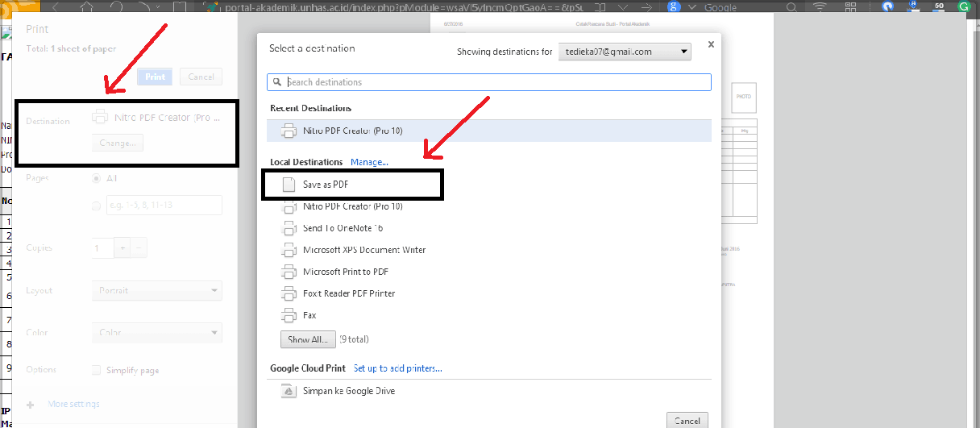Click the "Google Cloud Print" heading
This screenshot has height=428, width=980.
point(308,368)
